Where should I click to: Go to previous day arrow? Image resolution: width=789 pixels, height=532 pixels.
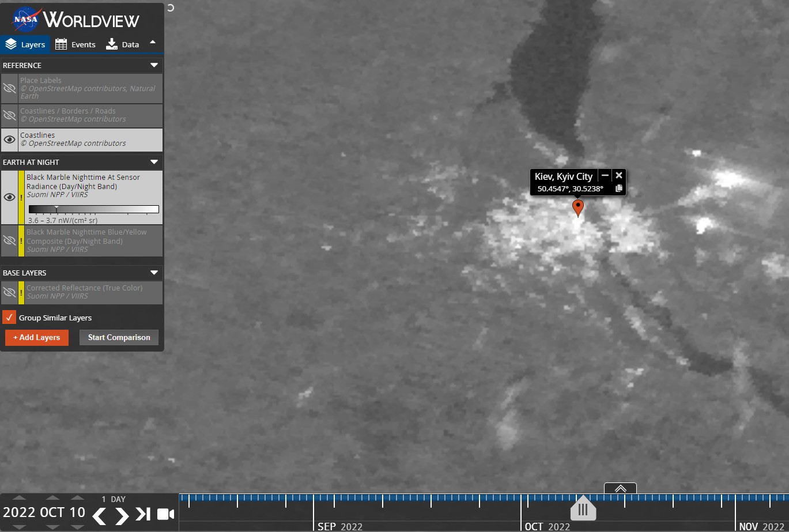(x=99, y=515)
